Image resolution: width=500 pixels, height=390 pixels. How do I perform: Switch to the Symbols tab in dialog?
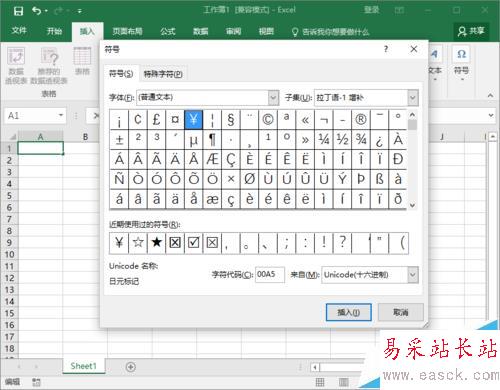click(121, 74)
